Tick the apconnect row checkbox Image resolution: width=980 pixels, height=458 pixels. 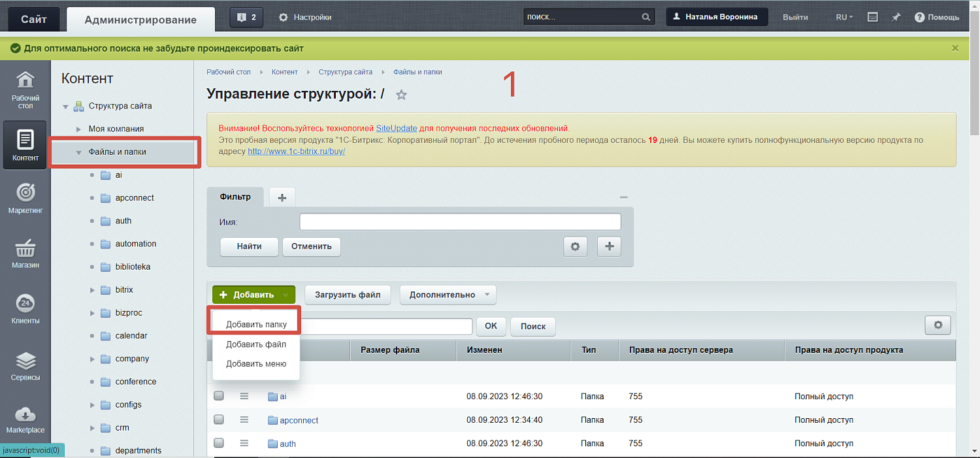click(x=219, y=419)
